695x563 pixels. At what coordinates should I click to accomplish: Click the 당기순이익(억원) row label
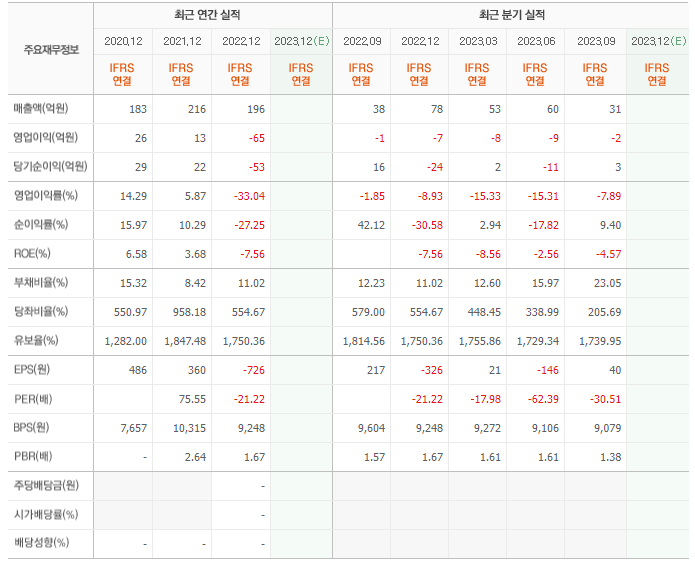(51, 166)
